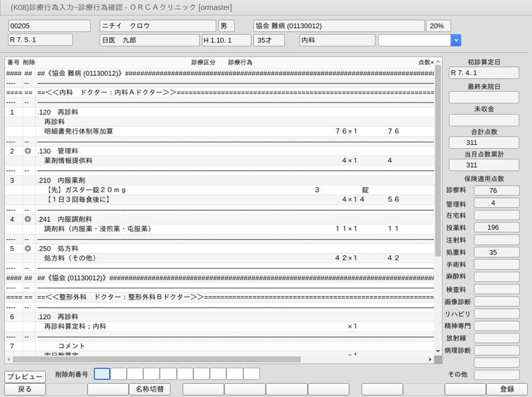The width and height of the screenshot is (532, 397).
Task: Focus the first 削除剤番号 input box
Action: point(102,374)
